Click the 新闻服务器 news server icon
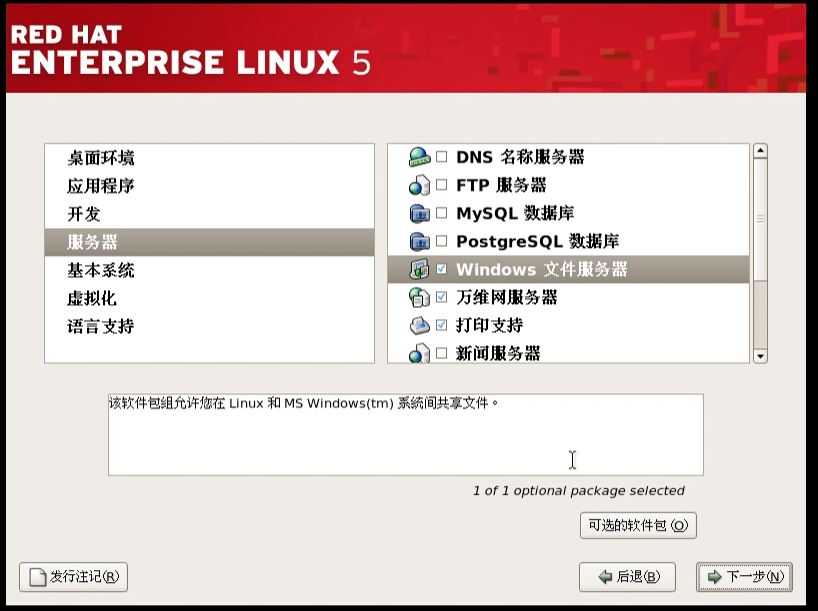Viewport: 818px width, 611px height. click(419, 353)
